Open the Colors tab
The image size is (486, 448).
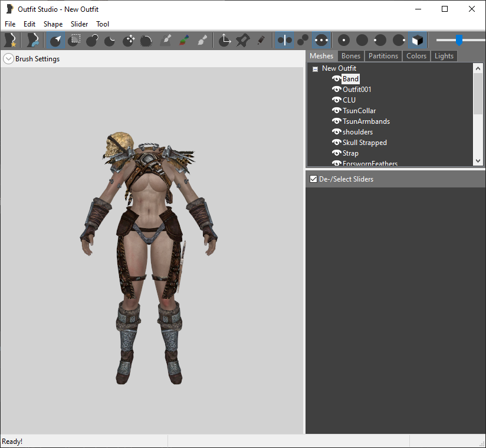(416, 56)
